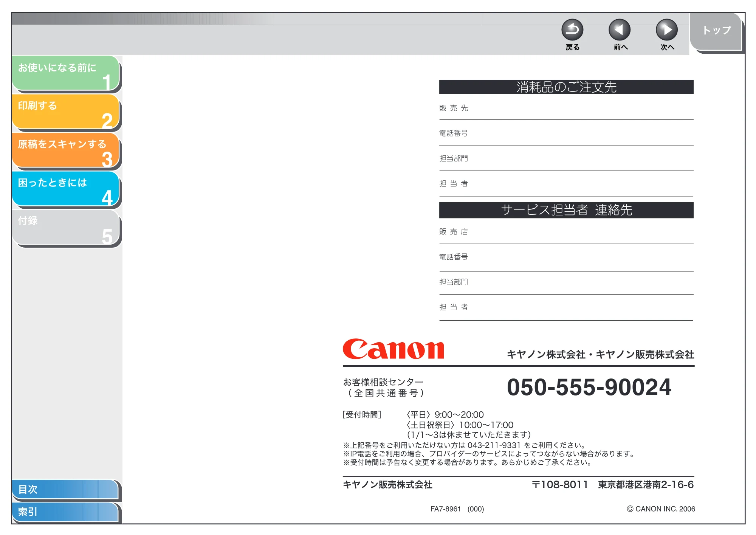
Task: Click the [受付時間] label
Action: click(362, 415)
